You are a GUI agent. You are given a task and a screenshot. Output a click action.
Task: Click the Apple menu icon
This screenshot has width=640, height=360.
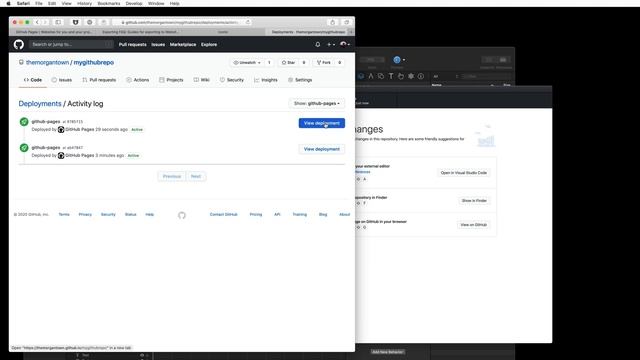tap(8, 3)
